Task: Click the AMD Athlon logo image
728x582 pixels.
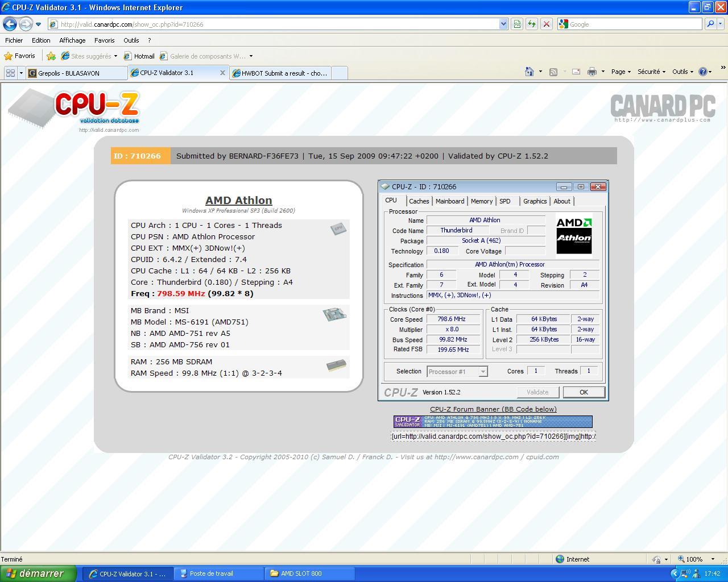Action: pyautogui.click(x=574, y=235)
